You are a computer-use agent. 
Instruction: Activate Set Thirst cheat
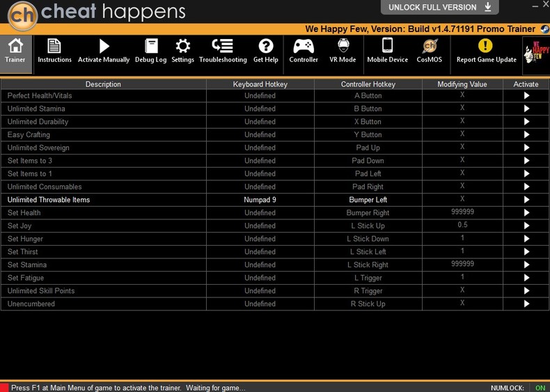526,251
